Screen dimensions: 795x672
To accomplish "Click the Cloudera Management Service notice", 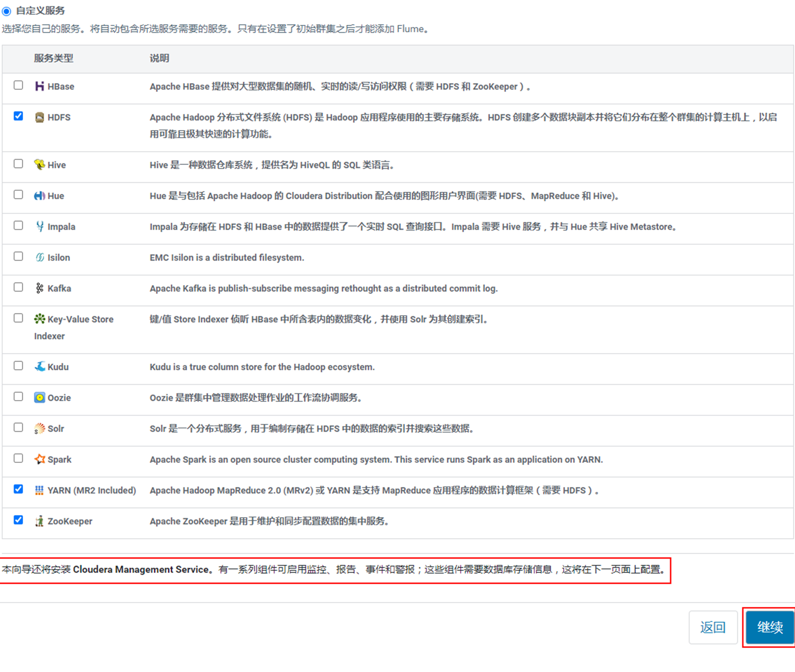I will [x=334, y=570].
